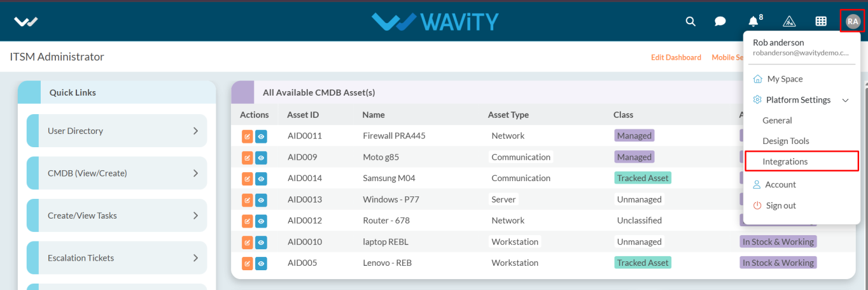Screen dimensions: 868x290
Task: Click the Windows - P77 name cell
Action: point(391,199)
